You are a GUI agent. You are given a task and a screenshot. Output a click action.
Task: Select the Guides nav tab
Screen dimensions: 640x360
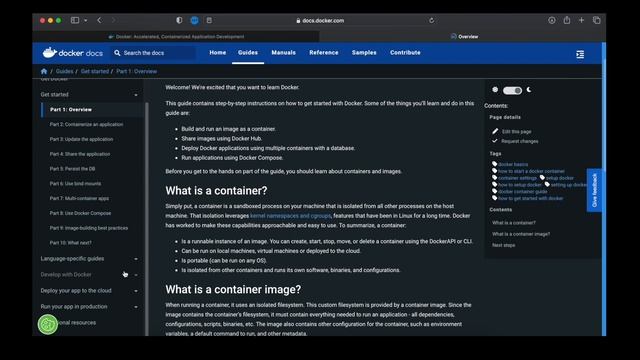[x=248, y=53]
